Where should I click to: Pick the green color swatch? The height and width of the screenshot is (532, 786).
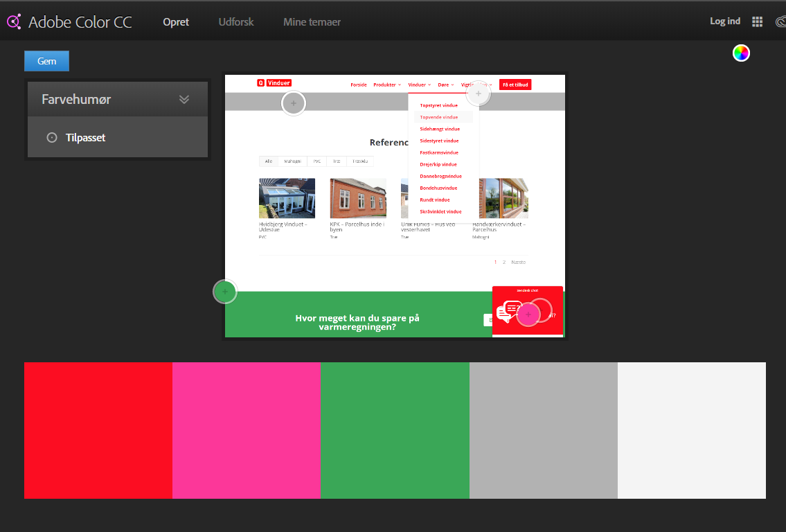tap(395, 430)
